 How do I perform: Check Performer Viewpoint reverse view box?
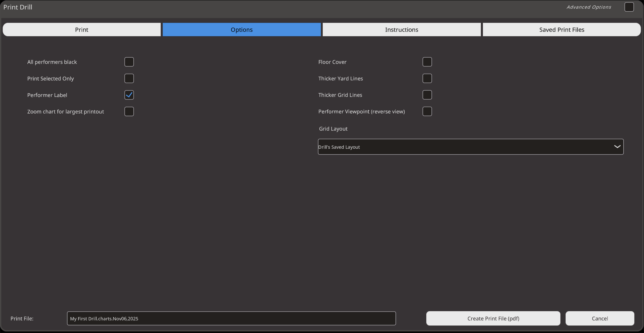pyautogui.click(x=427, y=111)
